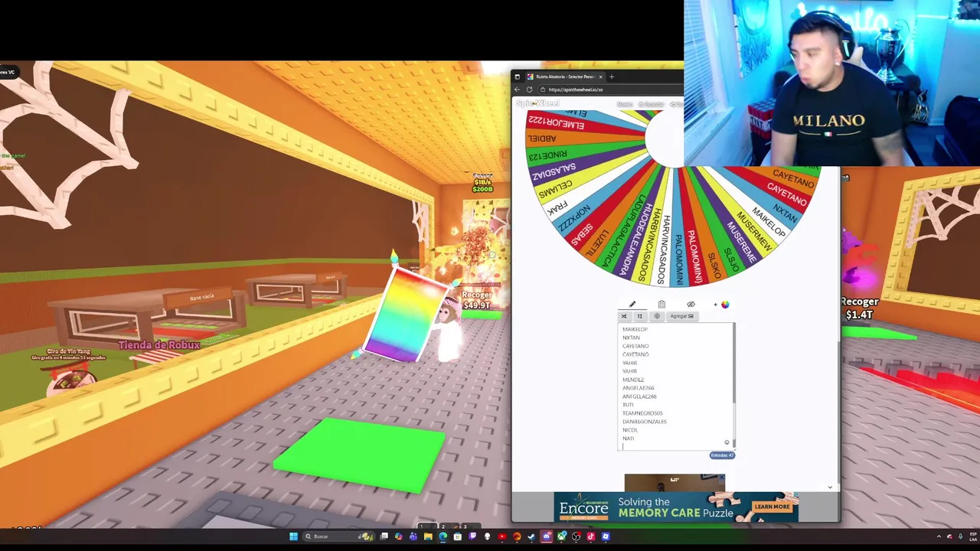
Task: Select the NATI entry in the list
Action: coord(628,439)
